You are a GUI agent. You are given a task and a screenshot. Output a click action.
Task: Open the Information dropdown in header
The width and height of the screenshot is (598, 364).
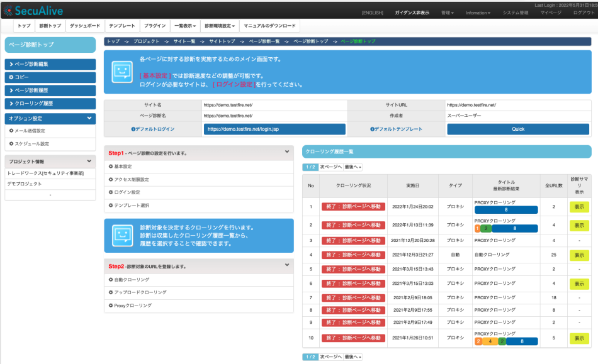[x=478, y=13]
